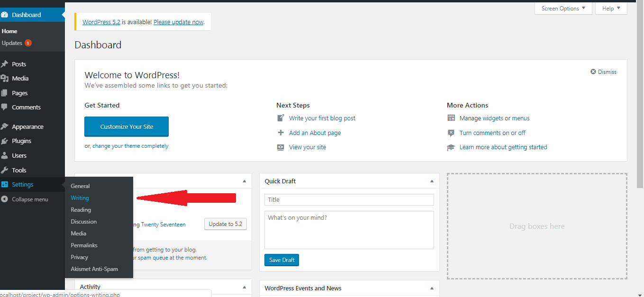
Task: Collapse the At a Glance box arrow
Action: click(x=244, y=181)
